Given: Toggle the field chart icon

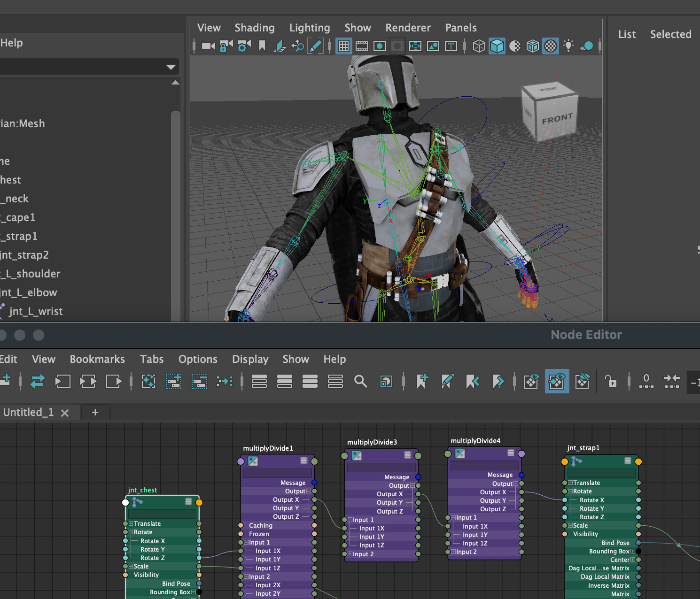Looking at the screenshot, I should 415,46.
